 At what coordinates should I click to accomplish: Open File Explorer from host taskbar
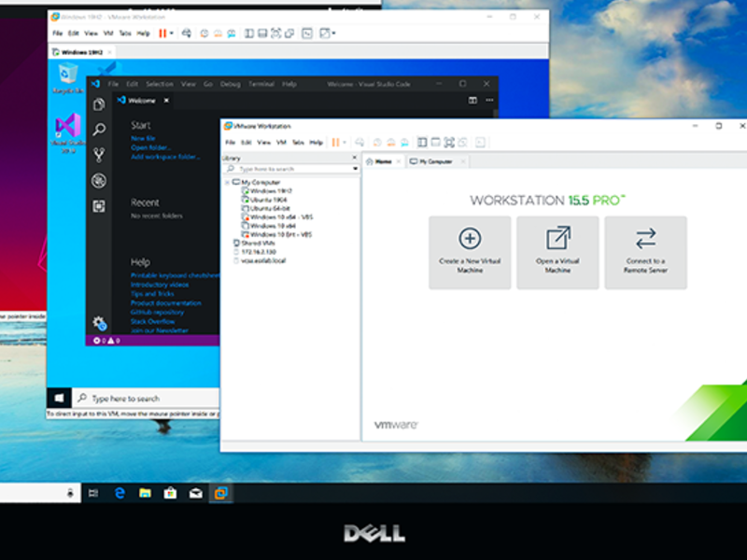[145, 494]
